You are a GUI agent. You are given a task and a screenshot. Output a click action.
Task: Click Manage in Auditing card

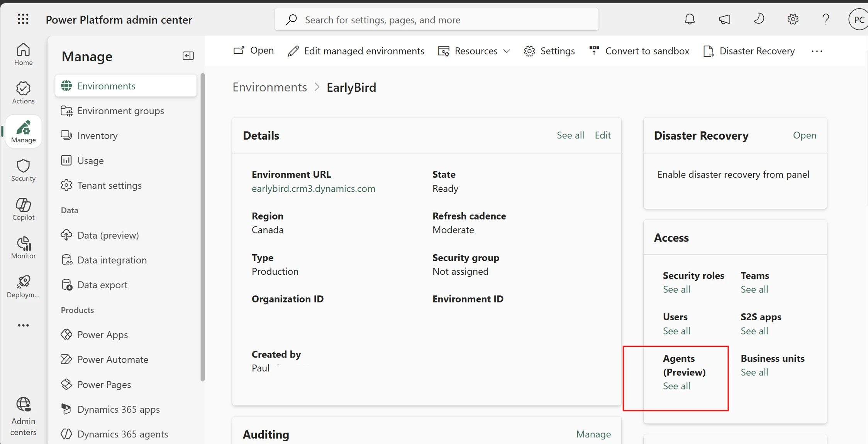coord(593,434)
